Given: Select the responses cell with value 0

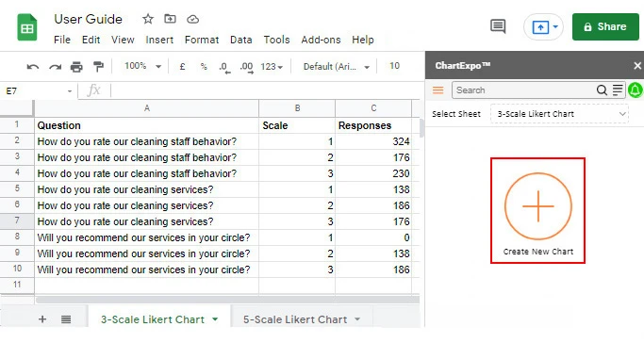Looking at the screenshot, I should [x=373, y=237].
